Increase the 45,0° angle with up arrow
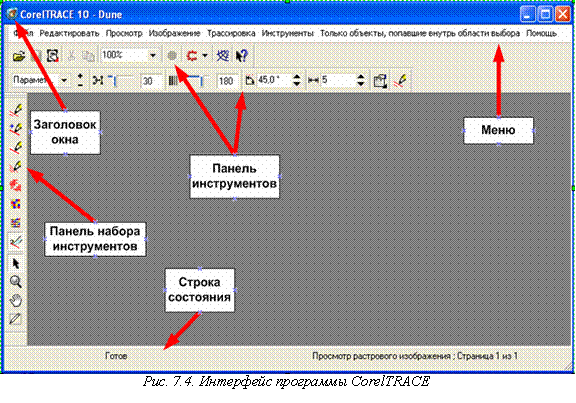The width and height of the screenshot is (576, 403). 297,76
